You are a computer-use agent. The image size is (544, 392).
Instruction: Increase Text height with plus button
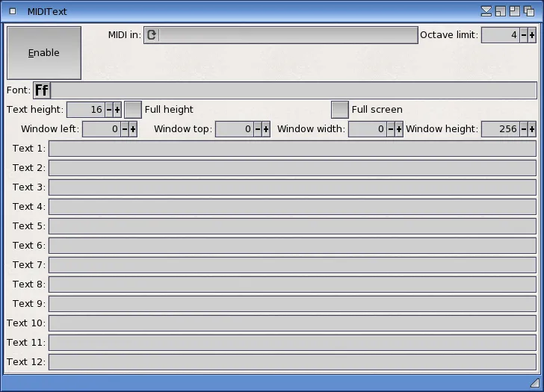pyautogui.click(x=117, y=110)
